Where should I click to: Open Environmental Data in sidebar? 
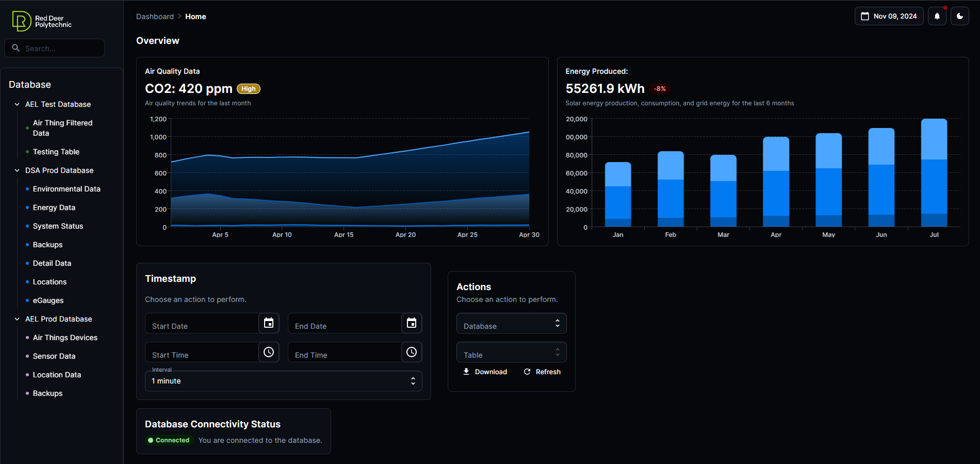67,189
